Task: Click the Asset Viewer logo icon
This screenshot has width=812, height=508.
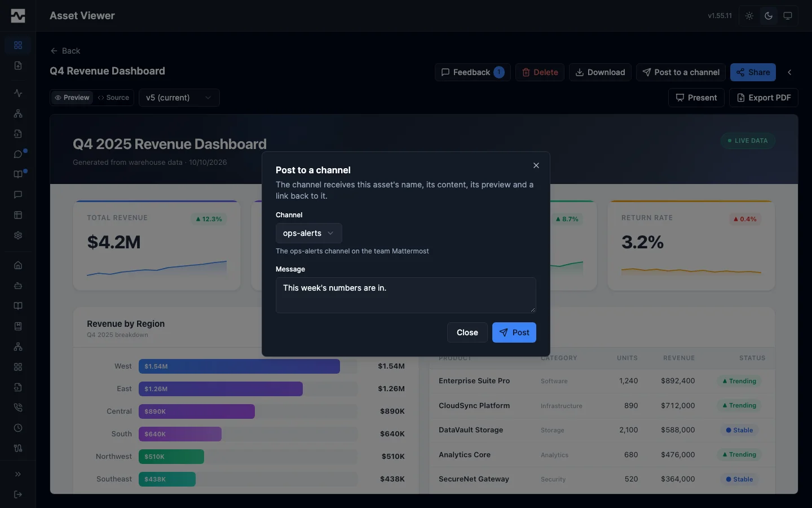Action: 18,16
